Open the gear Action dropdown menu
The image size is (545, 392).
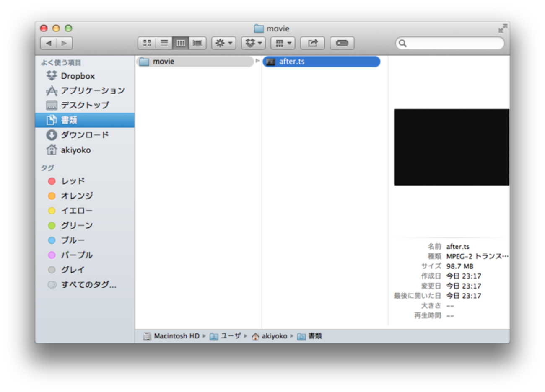pos(223,43)
